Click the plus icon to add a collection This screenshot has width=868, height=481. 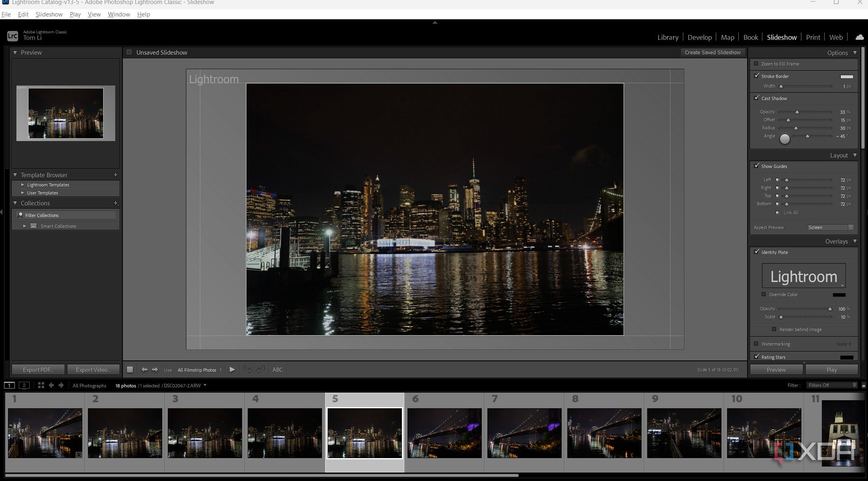(x=116, y=203)
